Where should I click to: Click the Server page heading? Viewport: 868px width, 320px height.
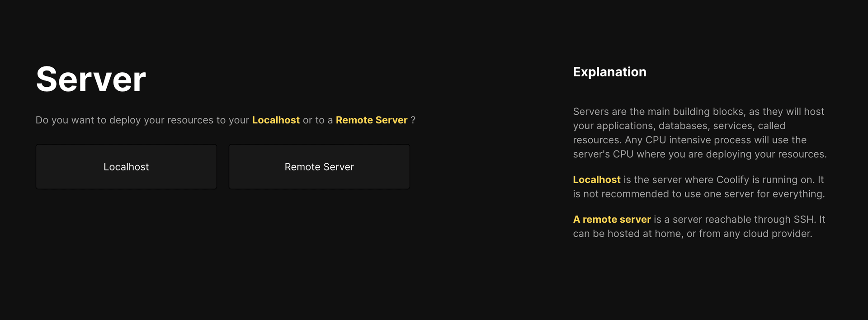(x=90, y=79)
